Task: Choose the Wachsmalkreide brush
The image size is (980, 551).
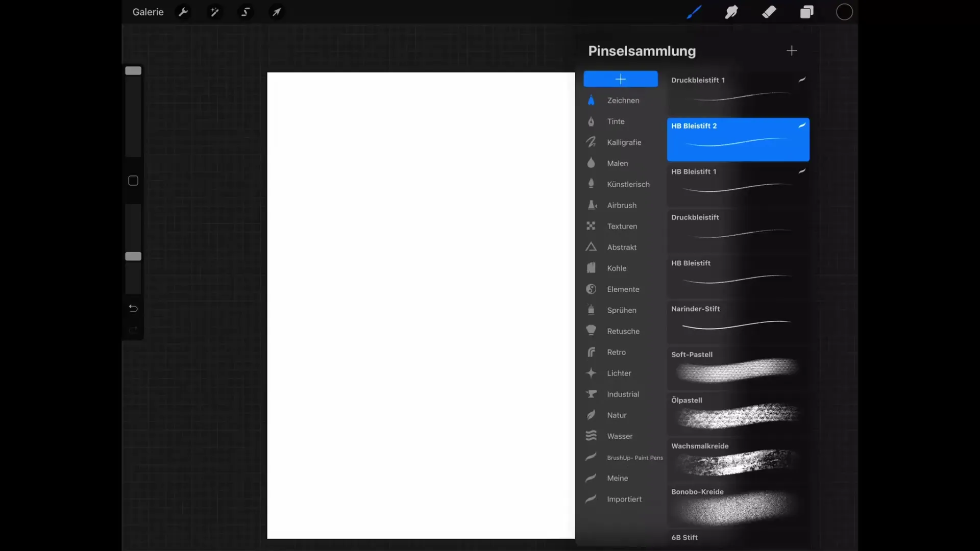Action: (x=738, y=460)
